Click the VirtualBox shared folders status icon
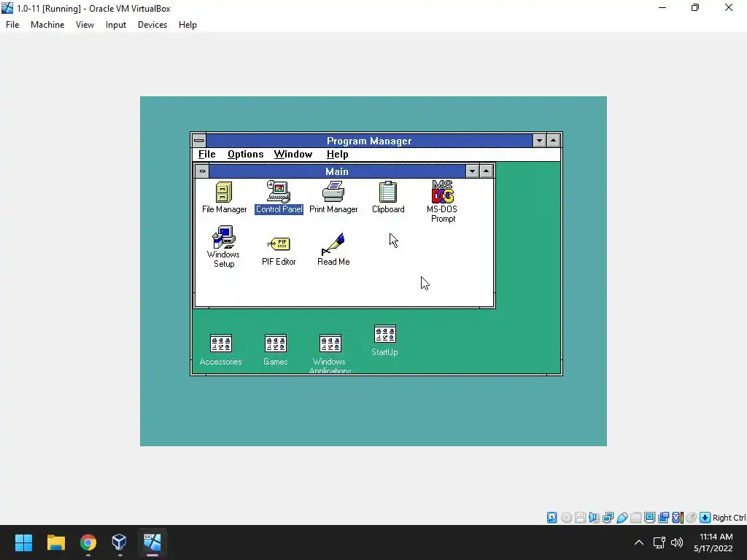The height and width of the screenshot is (560, 747). pyautogui.click(x=635, y=518)
